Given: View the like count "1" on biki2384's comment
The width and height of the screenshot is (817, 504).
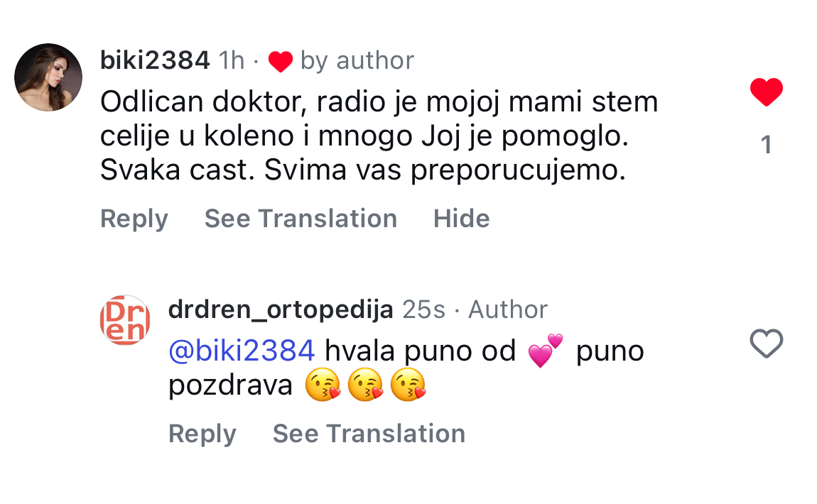Looking at the screenshot, I should tap(766, 145).
